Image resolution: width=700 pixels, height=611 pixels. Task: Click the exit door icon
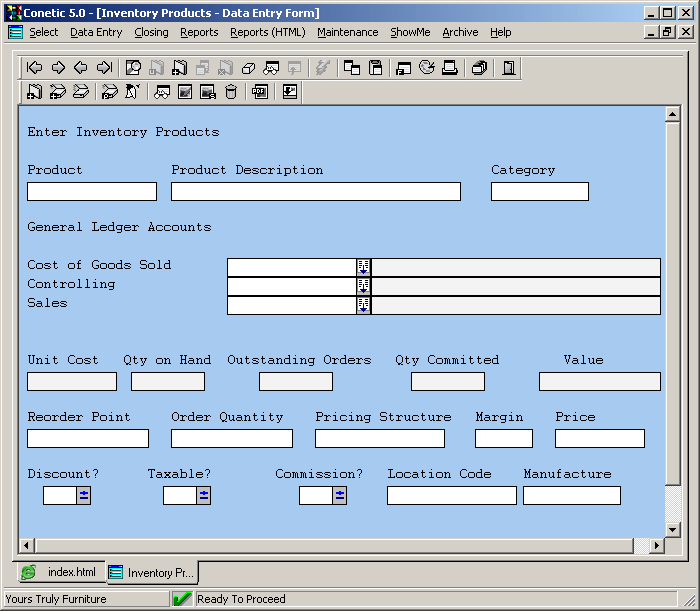coord(508,68)
